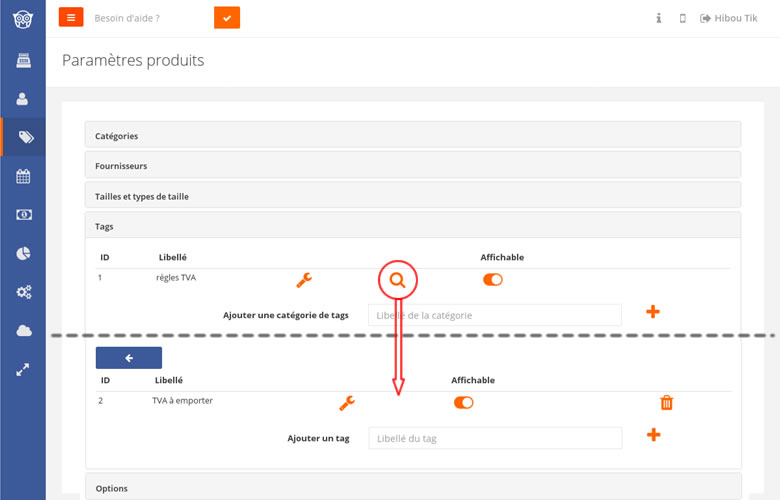Open the calendar sidebar icon
780x500 pixels.
tap(23, 176)
